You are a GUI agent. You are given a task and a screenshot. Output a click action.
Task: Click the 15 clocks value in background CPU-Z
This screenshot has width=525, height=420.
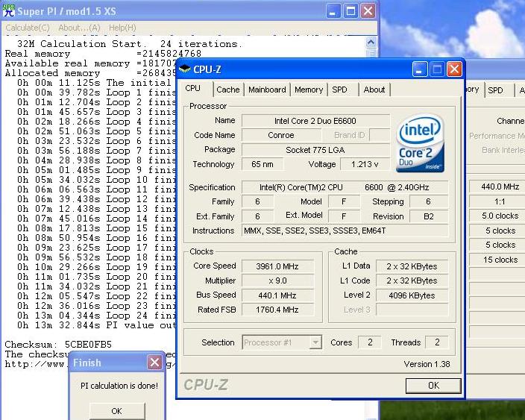point(497,260)
